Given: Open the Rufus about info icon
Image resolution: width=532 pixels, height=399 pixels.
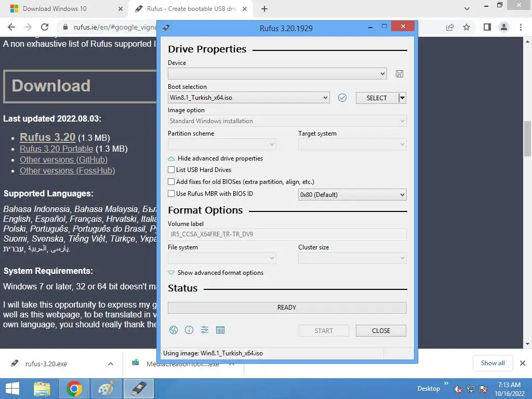Looking at the screenshot, I should (189, 330).
